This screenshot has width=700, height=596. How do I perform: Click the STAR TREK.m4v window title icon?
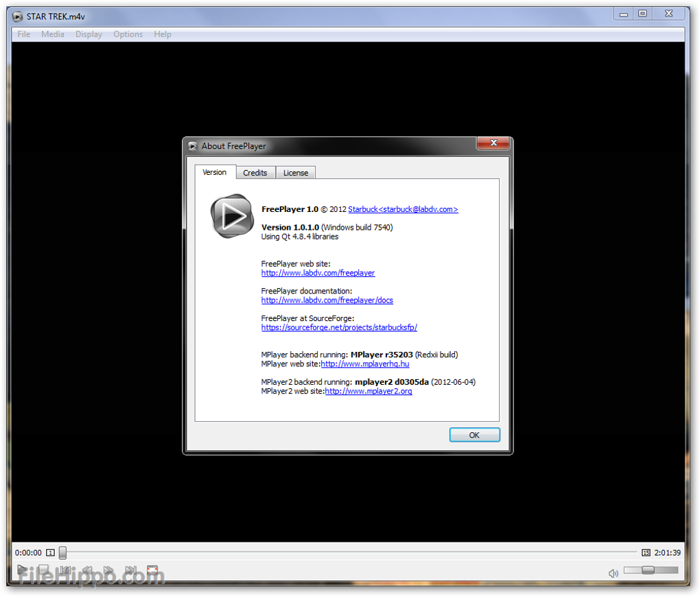17,16
